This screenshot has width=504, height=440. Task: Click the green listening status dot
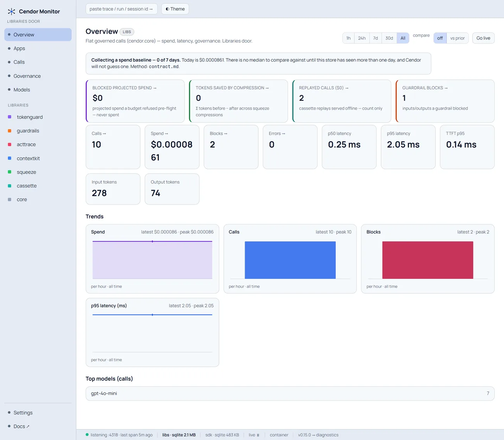[87, 435]
